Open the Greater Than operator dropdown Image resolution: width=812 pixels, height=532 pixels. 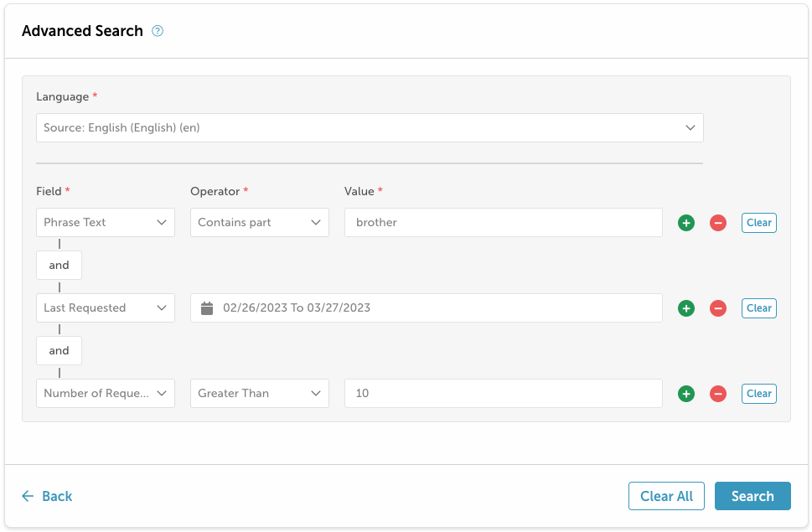click(260, 393)
